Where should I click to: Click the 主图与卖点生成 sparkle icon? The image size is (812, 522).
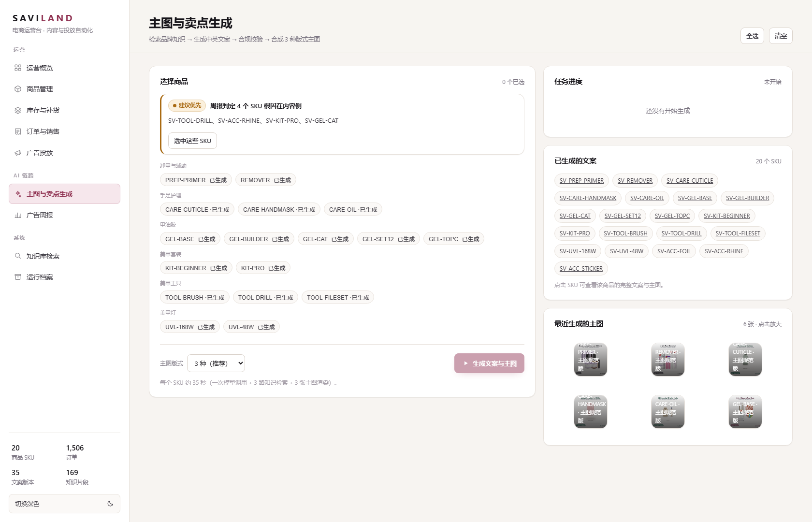18,194
